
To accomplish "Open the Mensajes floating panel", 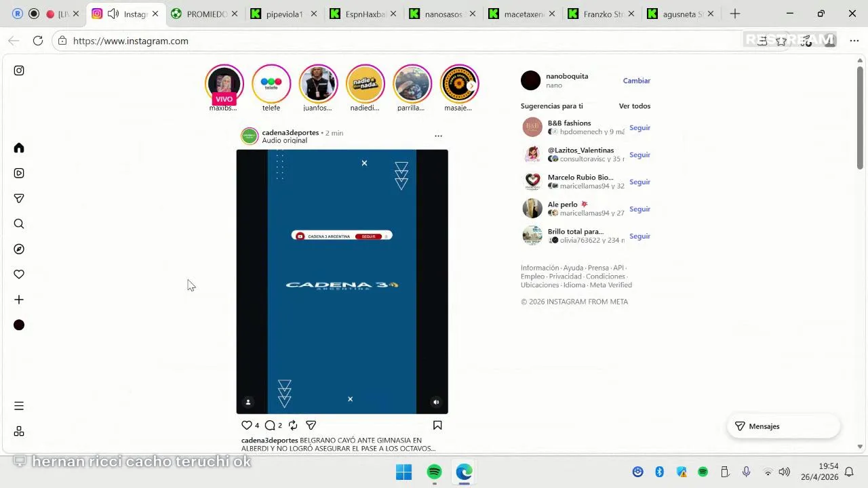I will tap(783, 426).
